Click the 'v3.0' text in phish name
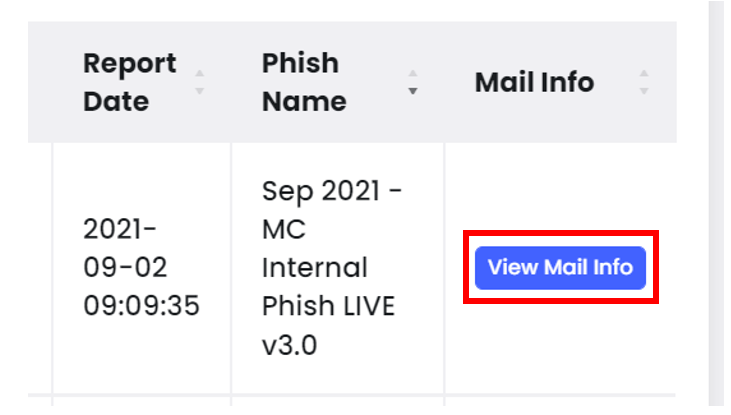 pyautogui.click(x=290, y=345)
